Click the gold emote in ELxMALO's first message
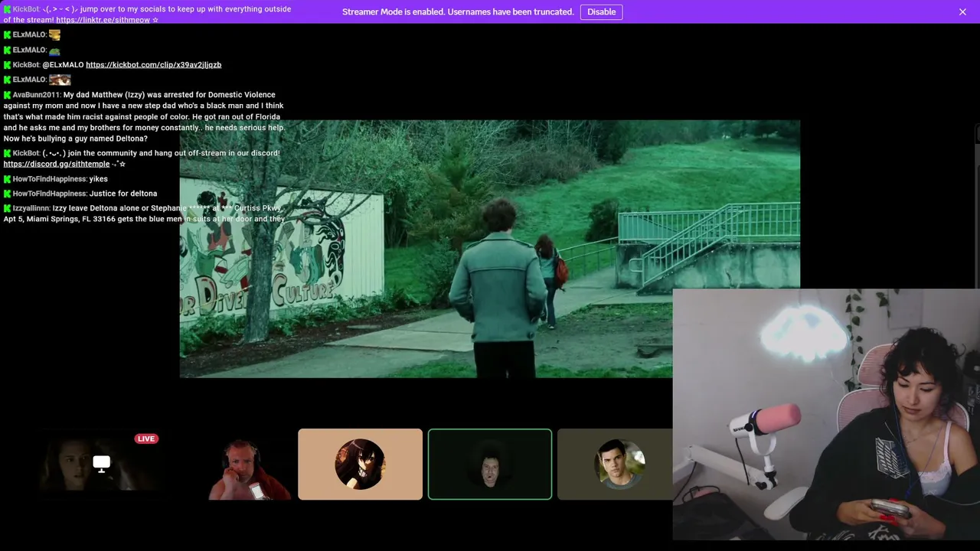The width and height of the screenshot is (980, 551). (x=54, y=34)
